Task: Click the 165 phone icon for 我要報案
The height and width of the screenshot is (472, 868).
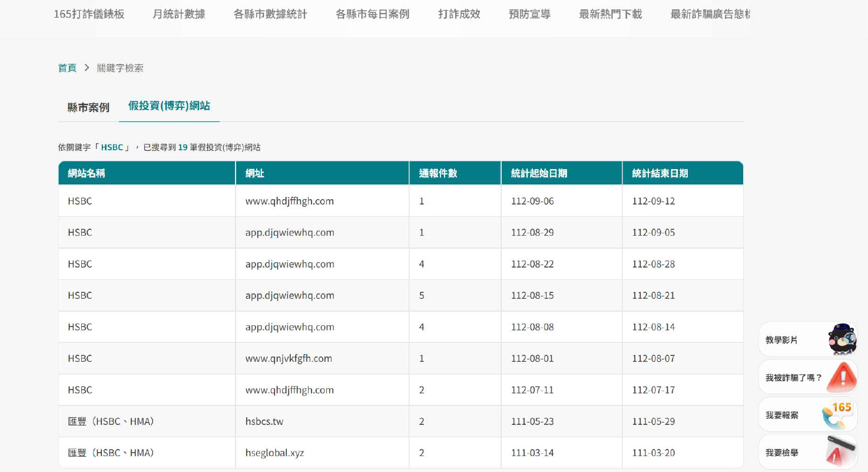Action: tap(839, 415)
